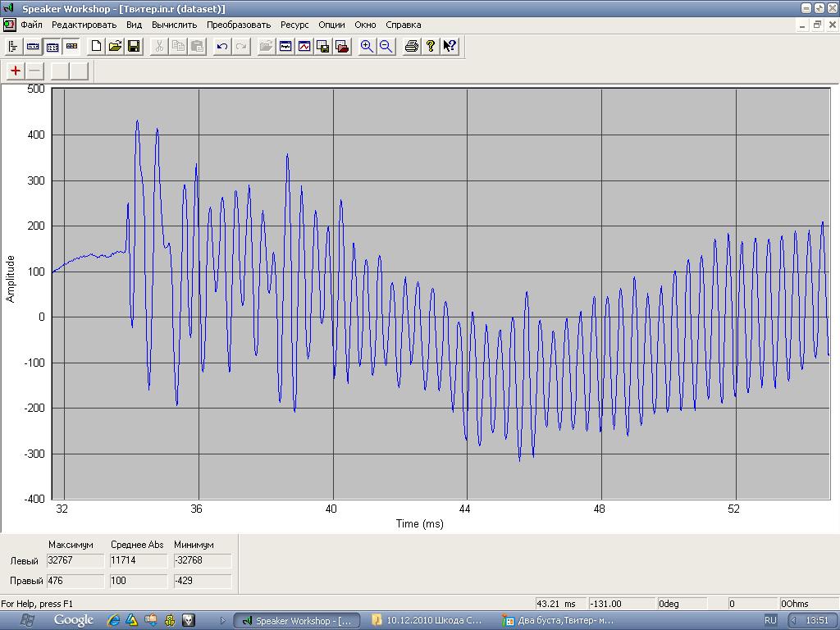Screen dimensions: 840x630
Task: Switch to the Шкода folder taskbar button
Action: tap(427, 620)
